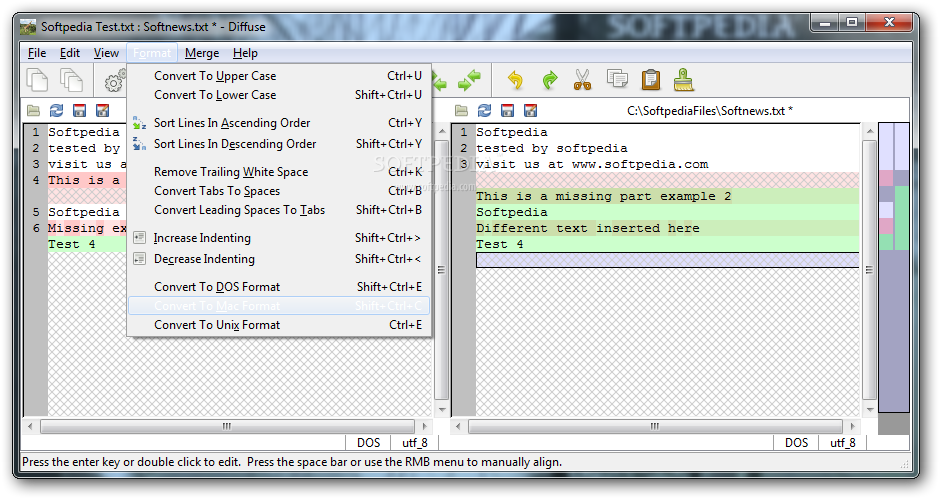
Task: Open the Edit menu
Action: point(70,53)
